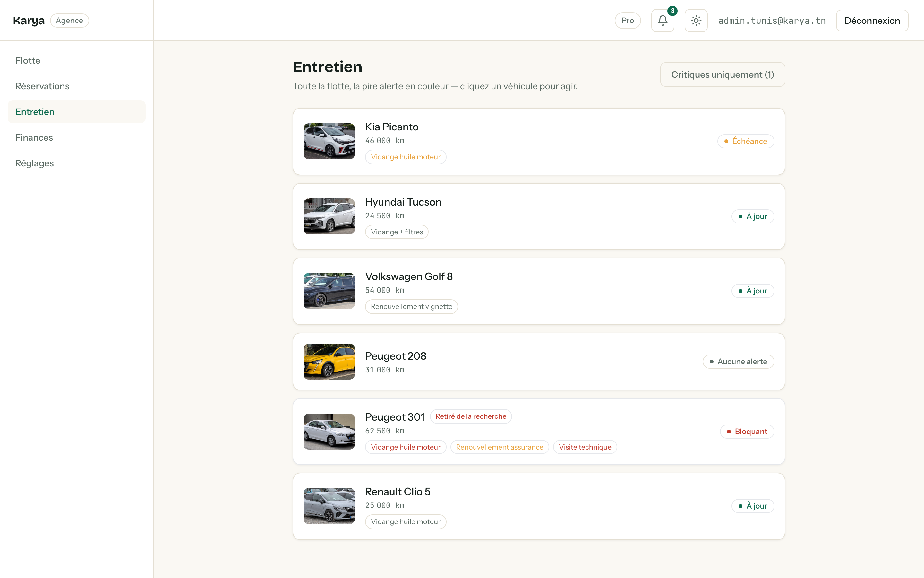Click the Déconnexion button
The image size is (924, 578).
coord(872,21)
